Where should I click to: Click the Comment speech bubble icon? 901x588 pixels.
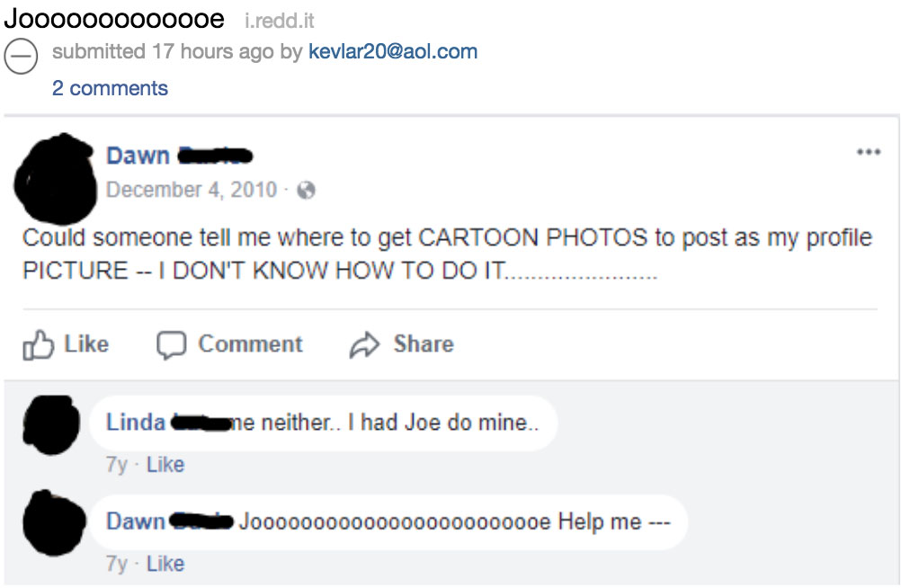tap(171, 345)
